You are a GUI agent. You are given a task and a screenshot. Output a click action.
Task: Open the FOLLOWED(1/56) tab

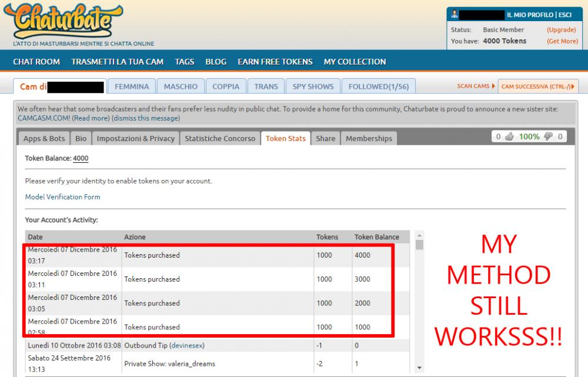tap(378, 86)
